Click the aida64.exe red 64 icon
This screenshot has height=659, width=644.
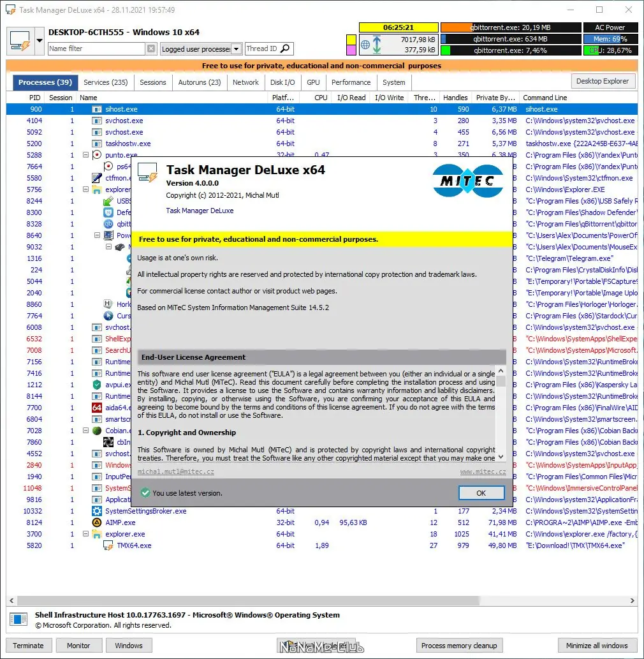(x=97, y=408)
